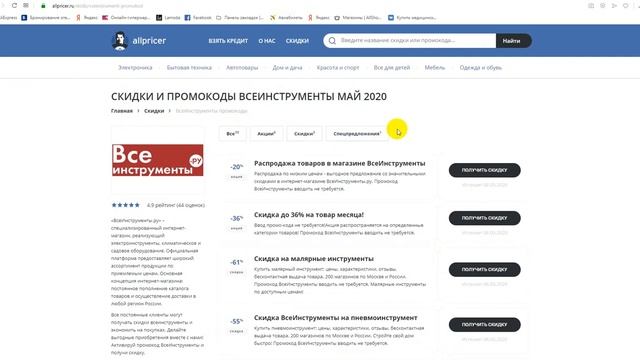
Task: Click the Все инструменты store logo
Action: click(158, 160)
